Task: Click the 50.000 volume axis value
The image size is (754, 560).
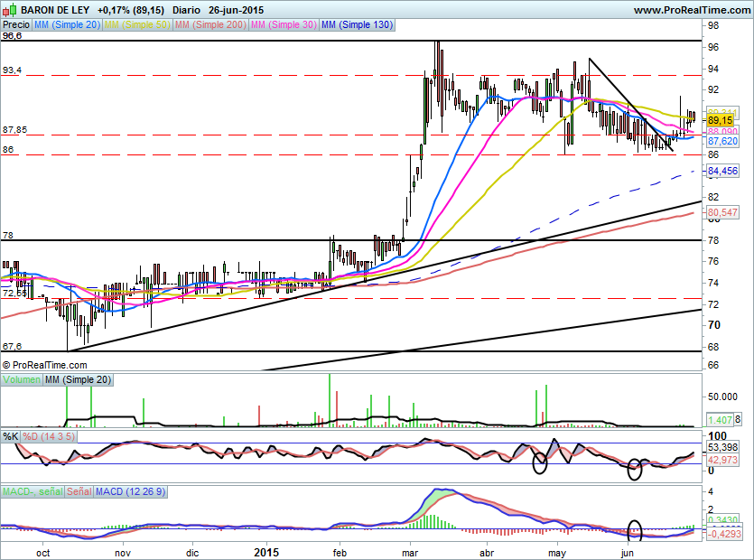Action: click(x=722, y=397)
